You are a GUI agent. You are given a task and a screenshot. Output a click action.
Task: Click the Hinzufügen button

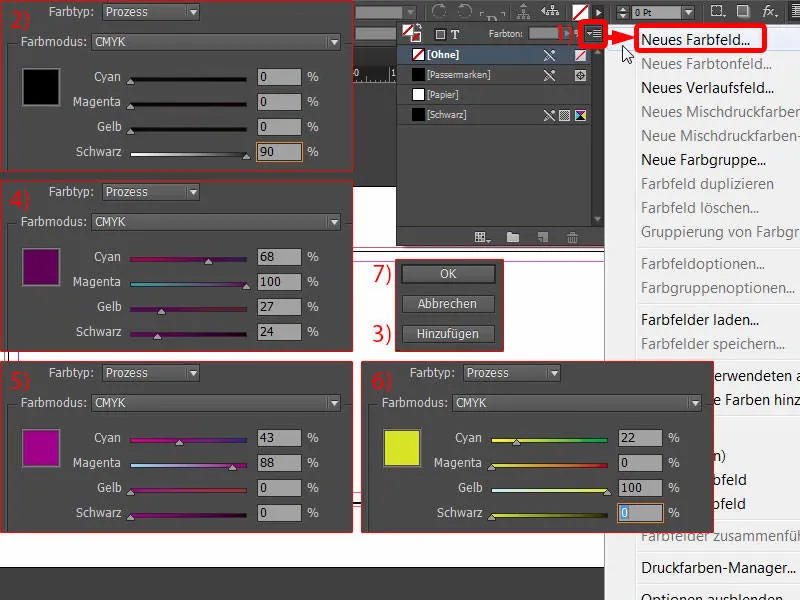pyautogui.click(x=448, y=334)
